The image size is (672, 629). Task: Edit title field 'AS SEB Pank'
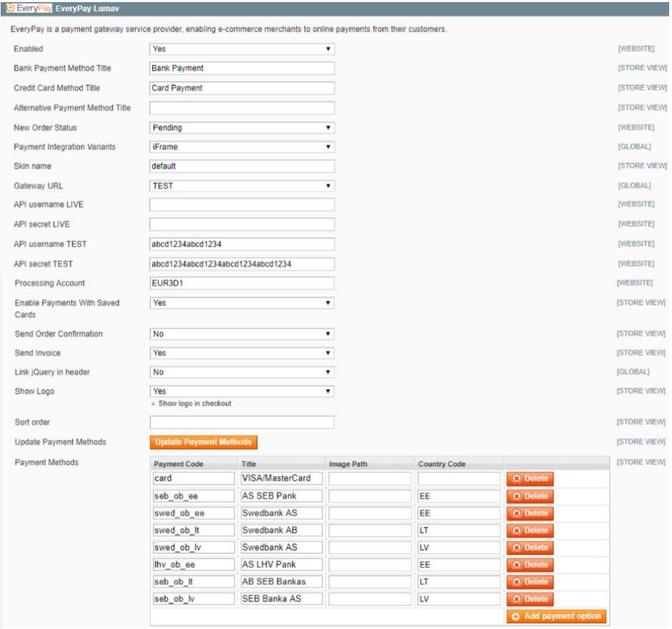281,496
